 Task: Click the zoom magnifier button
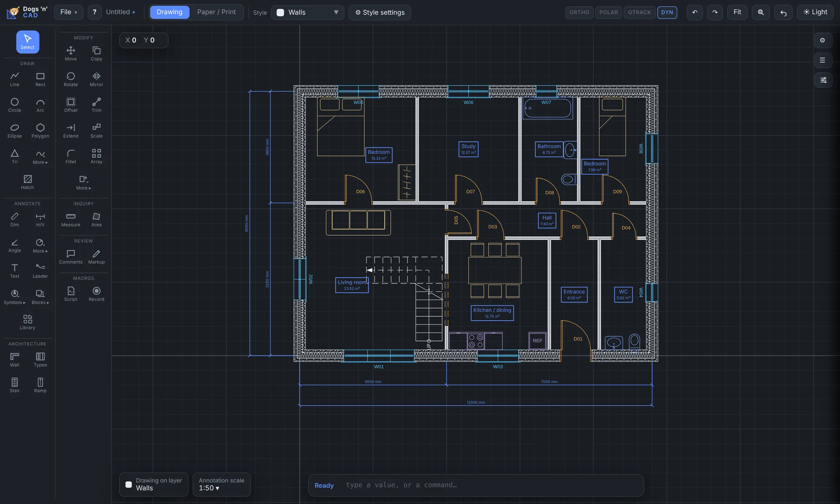click(761, 12)
